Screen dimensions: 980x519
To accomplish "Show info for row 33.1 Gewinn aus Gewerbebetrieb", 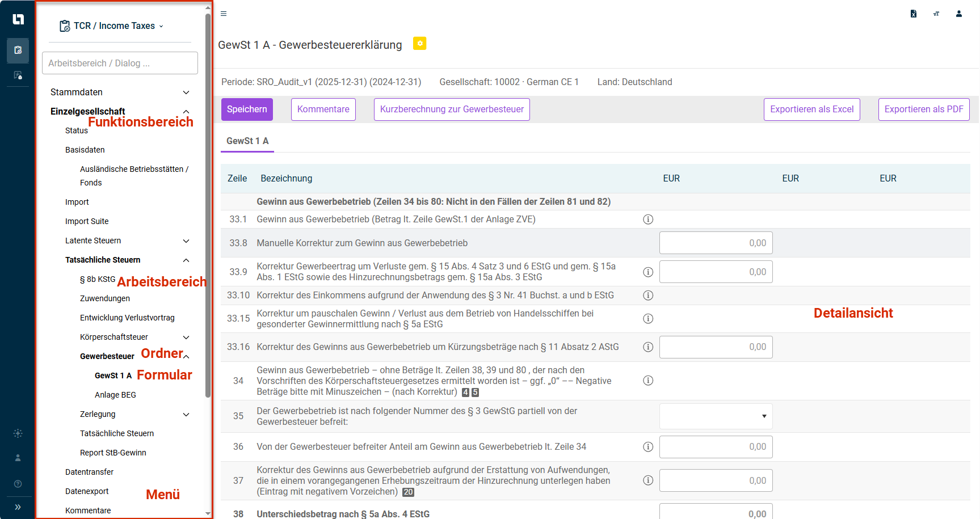I will tap(647, 220).
